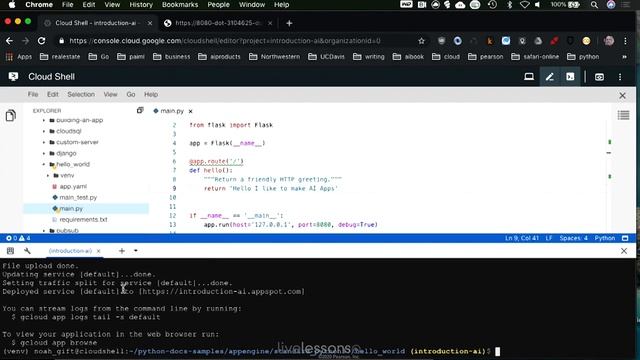The width and height of the screenshot is (640, 360).
Task: Open the Apple menu
Action: (x=12, y=5)
